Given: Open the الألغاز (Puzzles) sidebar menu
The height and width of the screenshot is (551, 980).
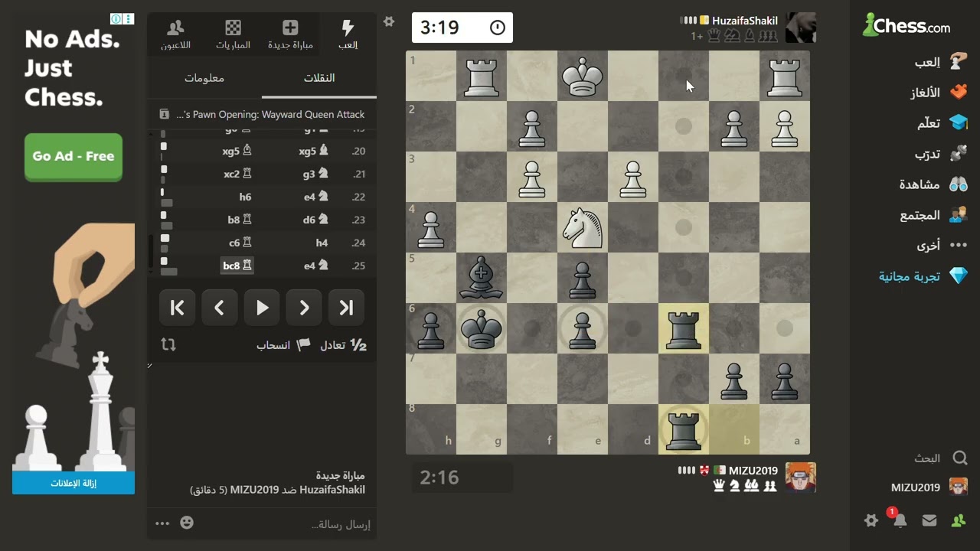Looking at the screenshot, I should click(940, 93).
